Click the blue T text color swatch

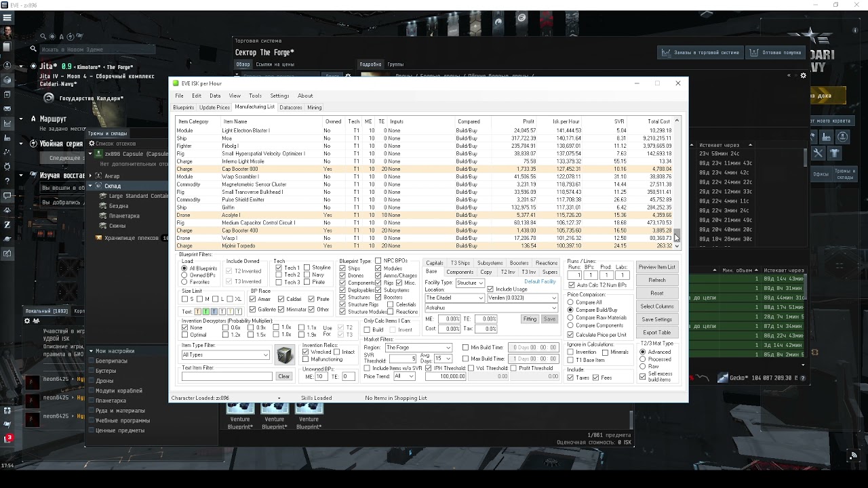coord(214,312)
